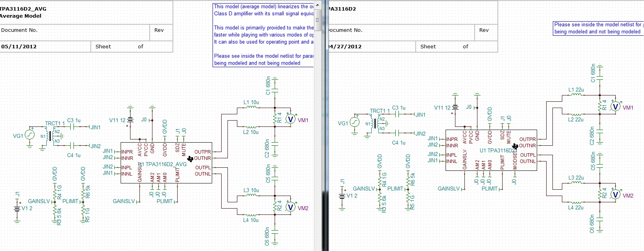Select average model description note in left pane
Image resolution: width=644 pixels, height=251 pixels.
pyautogui.click(x=263, y=35)
